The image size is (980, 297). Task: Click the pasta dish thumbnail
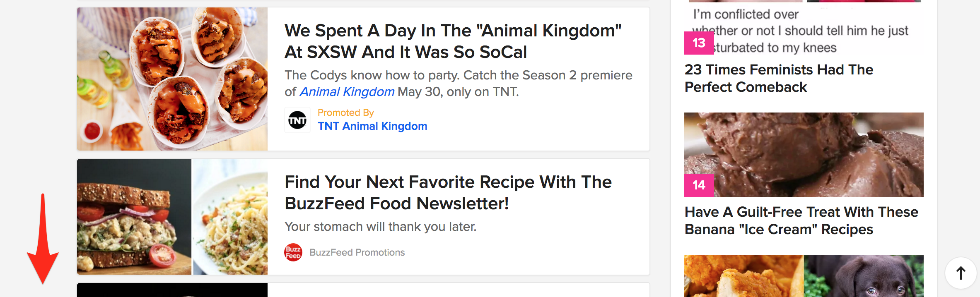tap(230, 217)
